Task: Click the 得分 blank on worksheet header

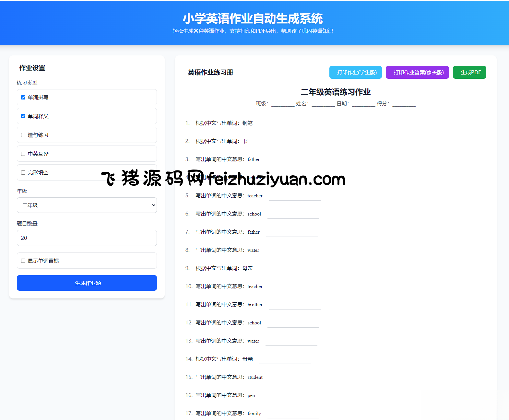Action: pos(404,104)
